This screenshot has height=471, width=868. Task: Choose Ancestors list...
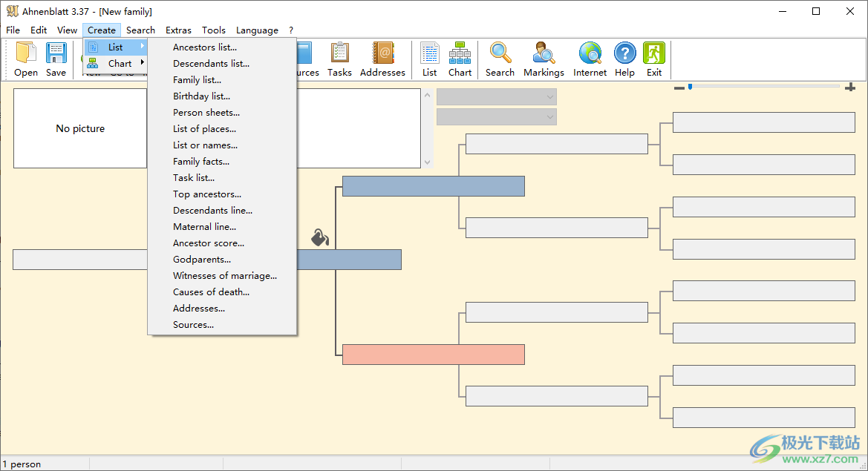205,47
